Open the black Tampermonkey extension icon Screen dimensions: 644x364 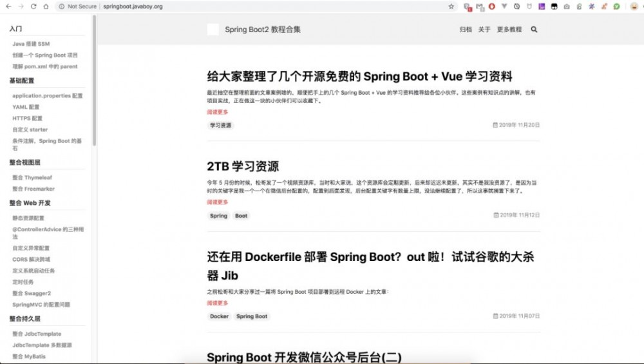click(x=554, y=6)
